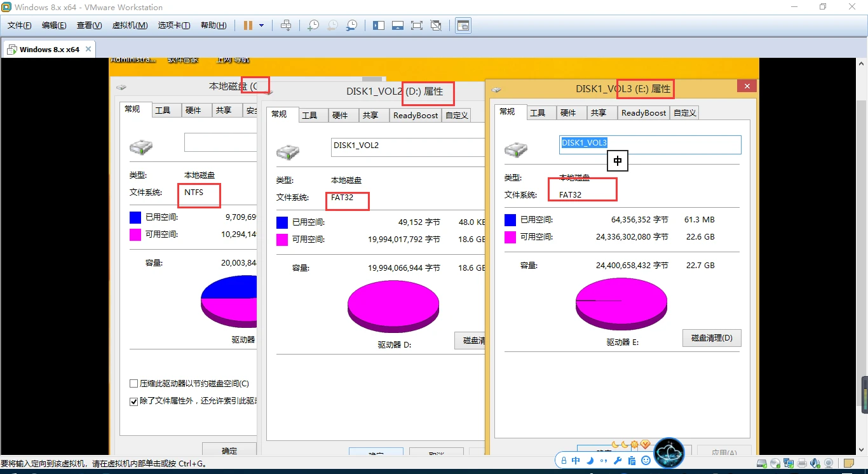Image resolution: width=868 pixels, height=474 pixels.
Task: Select the 工具 tab in D: properties
Action: click(309, 115)
